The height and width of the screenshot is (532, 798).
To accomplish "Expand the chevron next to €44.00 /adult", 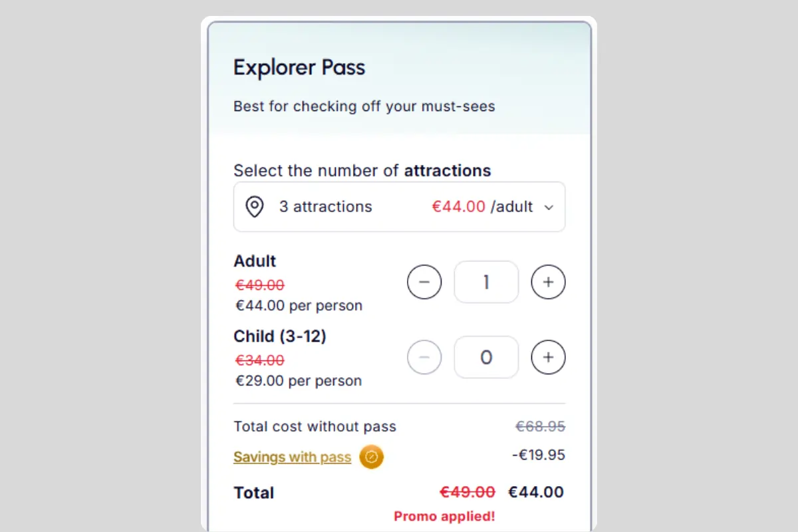I will pyautogui.click(x=549, y=207).
